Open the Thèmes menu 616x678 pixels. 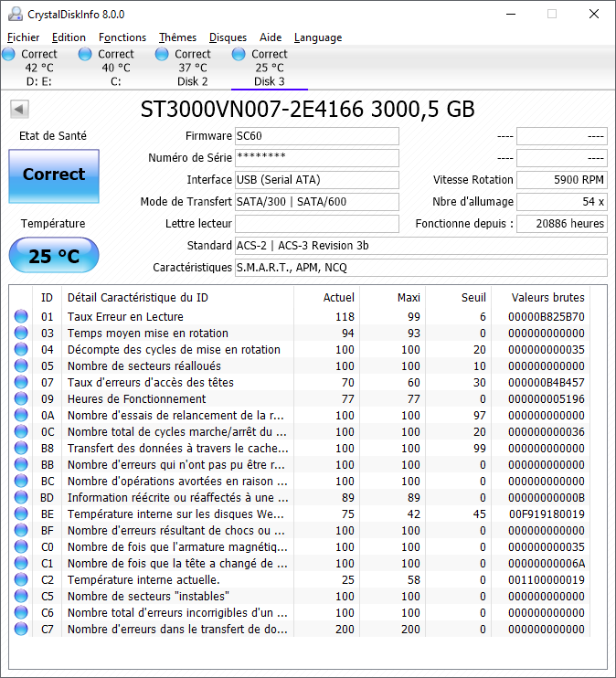[177, 37]
